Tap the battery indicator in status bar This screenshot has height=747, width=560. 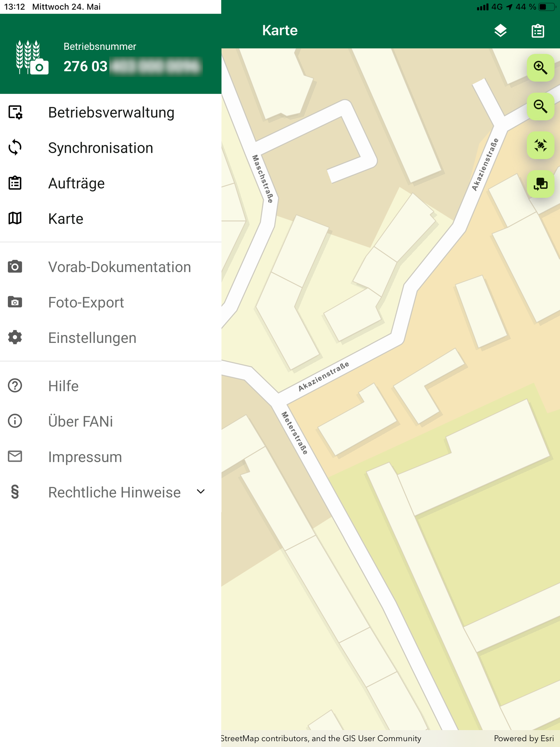coord(547,7)
